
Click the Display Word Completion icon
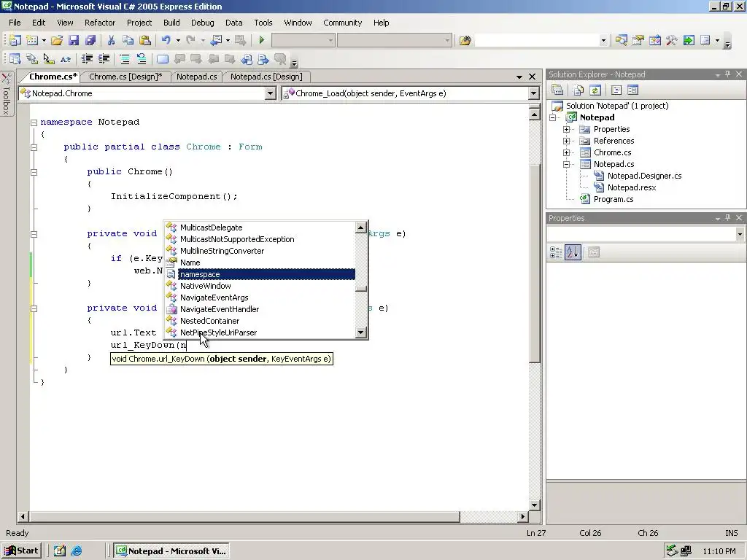(x=66, y=59)
